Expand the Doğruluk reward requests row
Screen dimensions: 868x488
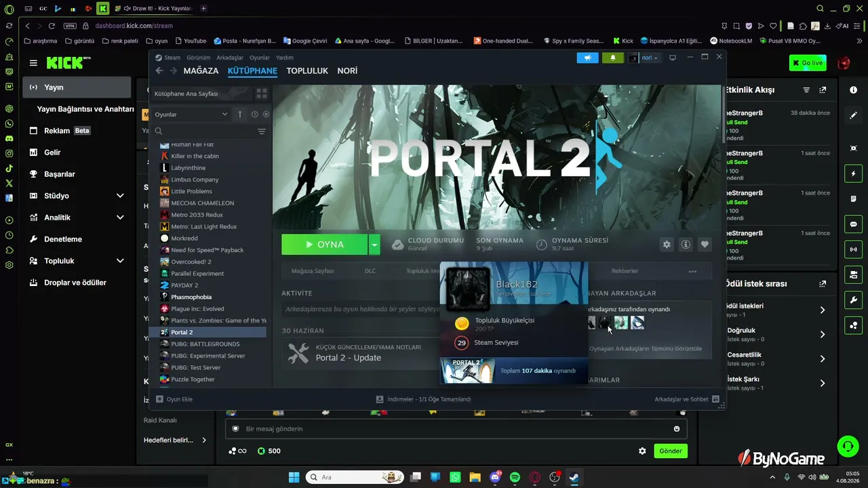tap(823, 334)
